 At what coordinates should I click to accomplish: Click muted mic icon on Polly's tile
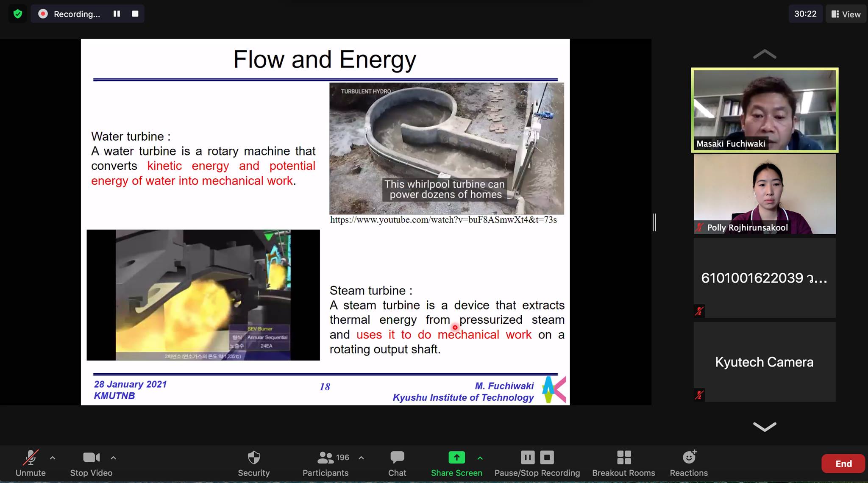point(699,228)
